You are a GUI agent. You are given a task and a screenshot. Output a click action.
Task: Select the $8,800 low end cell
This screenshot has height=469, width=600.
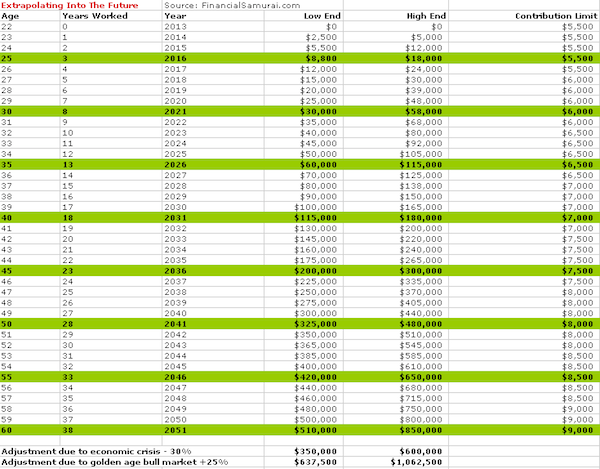coord(321,59)
